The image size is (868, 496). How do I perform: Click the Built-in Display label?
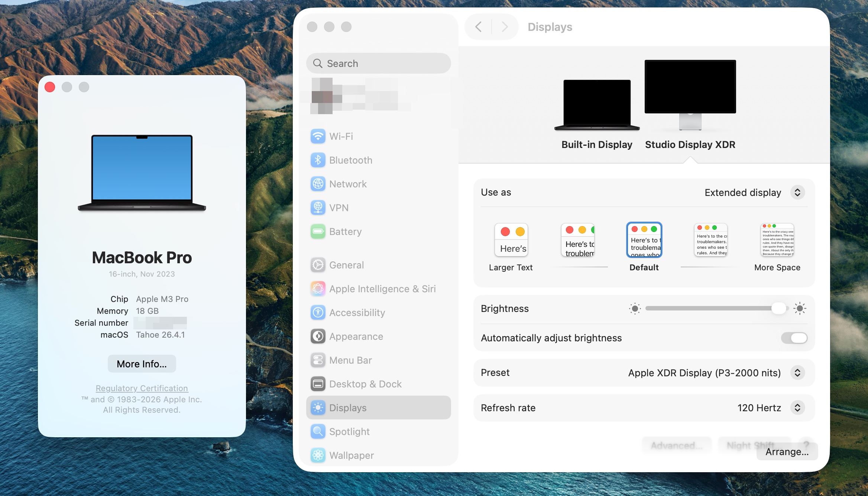click(597, 145)
